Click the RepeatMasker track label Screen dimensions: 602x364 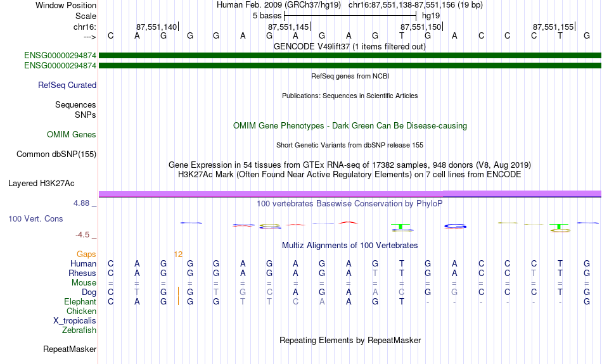click(70, 349)
